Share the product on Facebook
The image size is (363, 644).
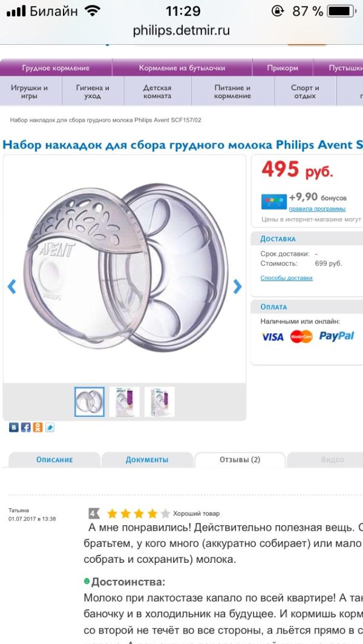point(26,428)
